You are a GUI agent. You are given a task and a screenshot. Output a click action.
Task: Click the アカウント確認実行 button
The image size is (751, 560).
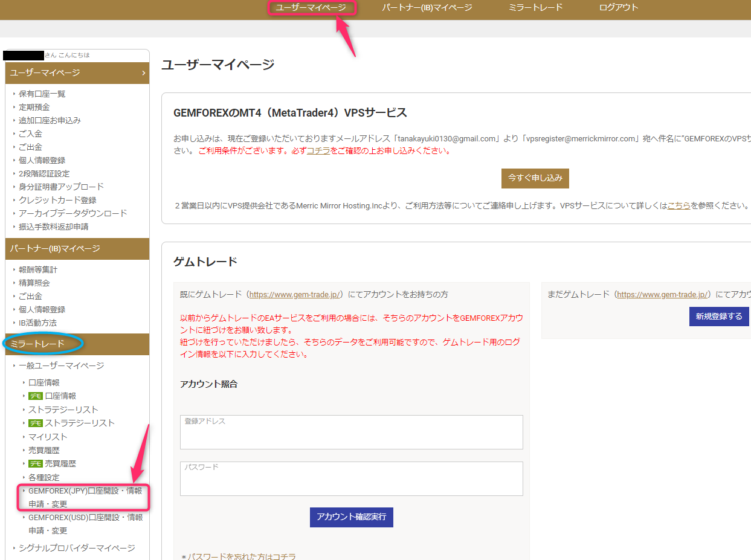click(x=352, y=517)
